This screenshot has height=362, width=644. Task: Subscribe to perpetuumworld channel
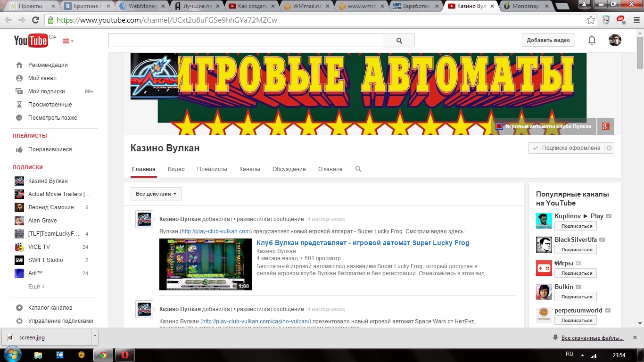coord(576,321)
